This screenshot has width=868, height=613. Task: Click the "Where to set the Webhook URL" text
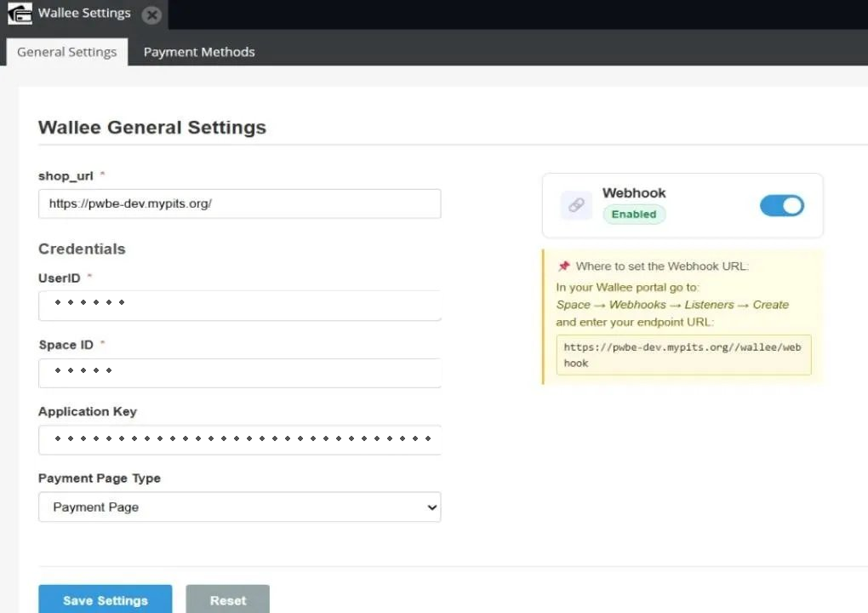pyautogui.click(x=662, y=266)
